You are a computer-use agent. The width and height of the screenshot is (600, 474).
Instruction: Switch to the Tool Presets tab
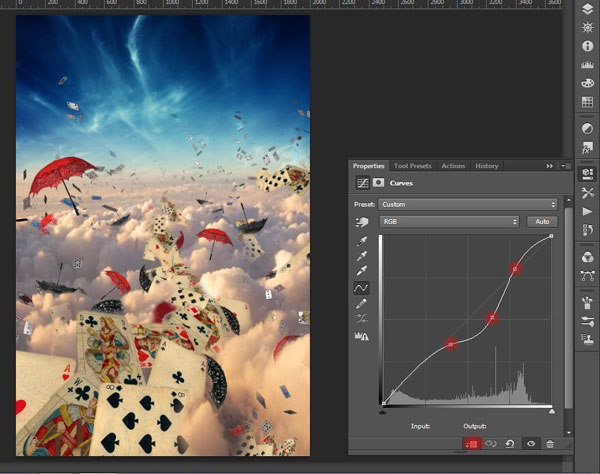point(412,166)
